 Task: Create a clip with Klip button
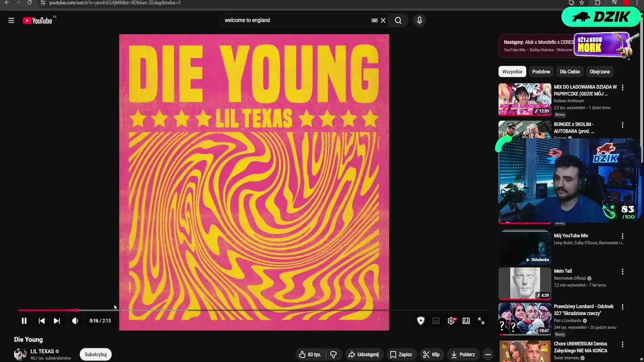[431, 354]
